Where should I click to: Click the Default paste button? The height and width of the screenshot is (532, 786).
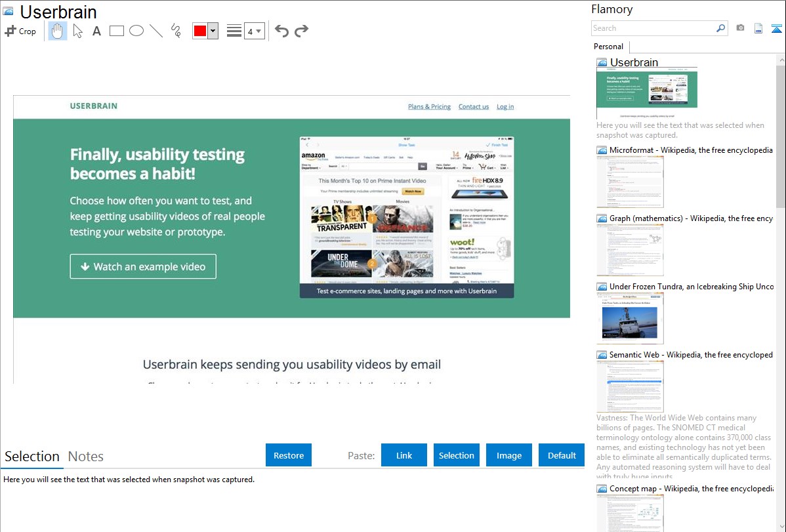pos(562,455)
